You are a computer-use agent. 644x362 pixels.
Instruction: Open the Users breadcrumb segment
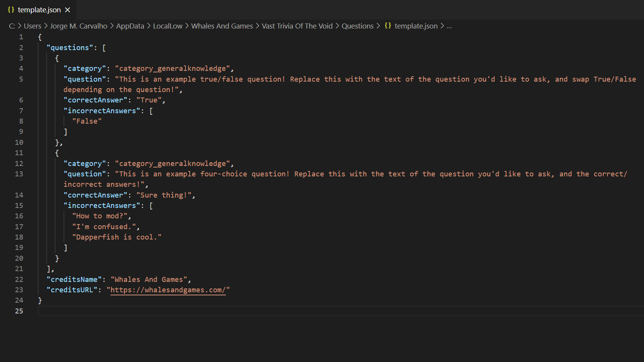[x=32, y=26]
